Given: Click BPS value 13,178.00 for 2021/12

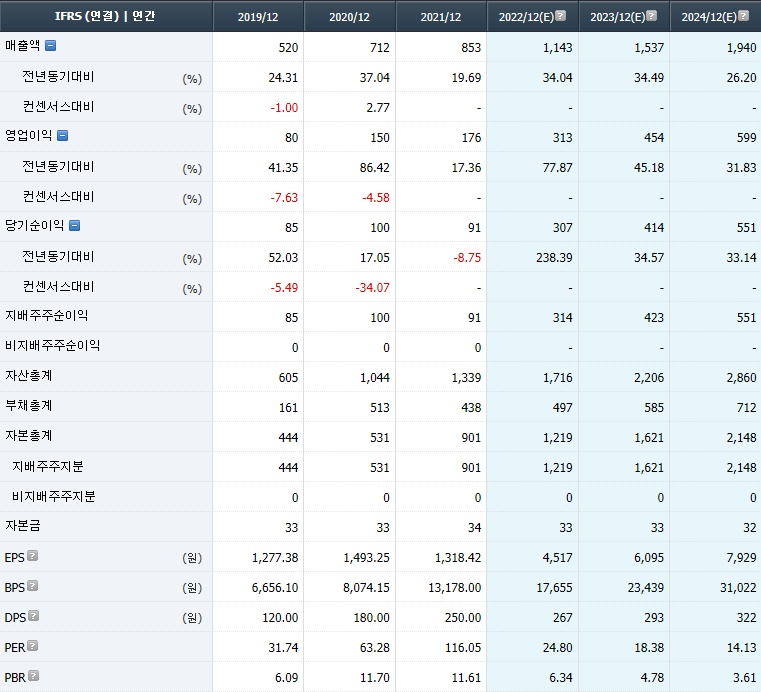Looking at the screenshot, I should click(454, 588).
